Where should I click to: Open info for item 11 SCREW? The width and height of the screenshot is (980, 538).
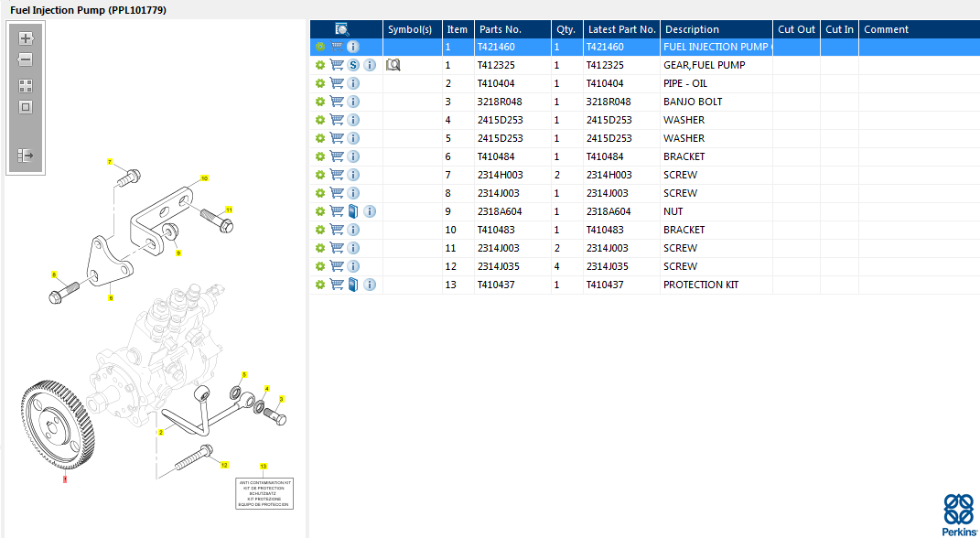pos(353,248)
